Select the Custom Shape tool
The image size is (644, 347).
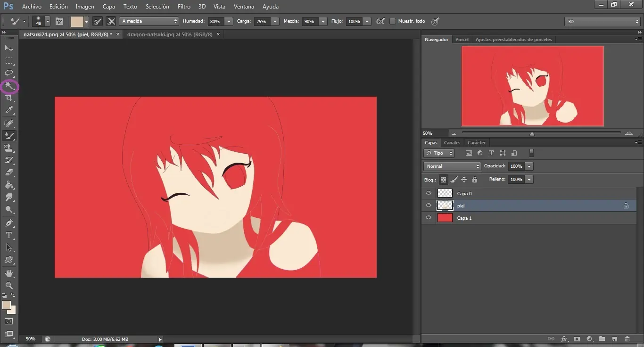tap(9, 260)
